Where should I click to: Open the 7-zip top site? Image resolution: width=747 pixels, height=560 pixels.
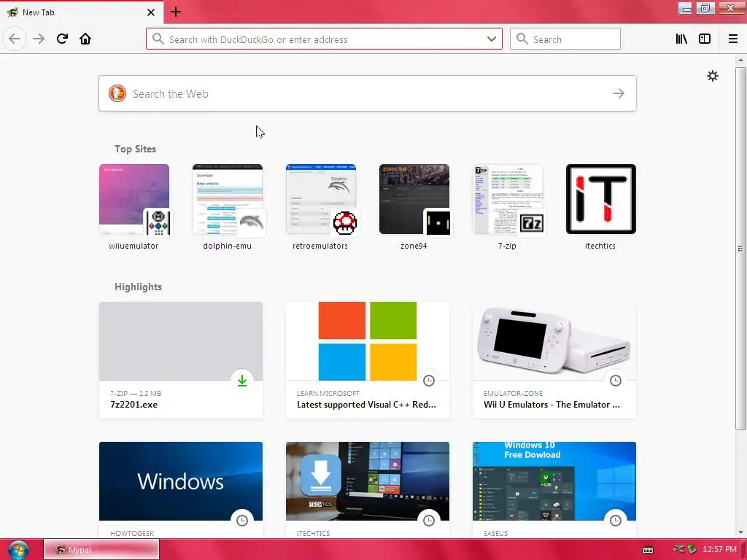[508, 206]
